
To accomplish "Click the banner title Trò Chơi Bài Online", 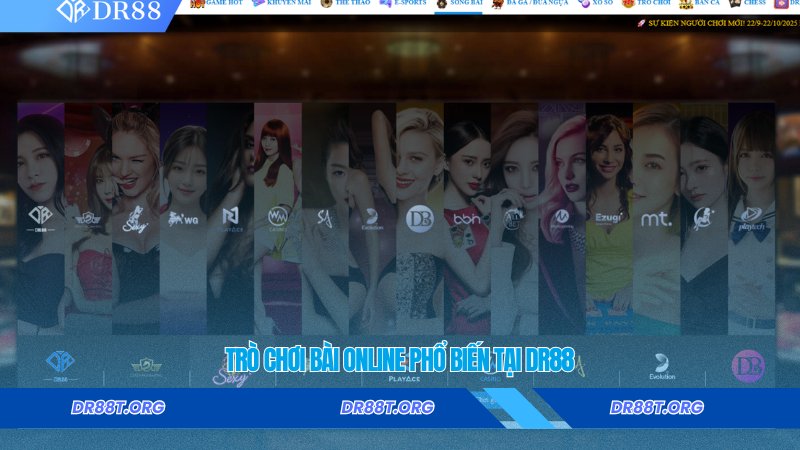I will (x=399, y=360).
